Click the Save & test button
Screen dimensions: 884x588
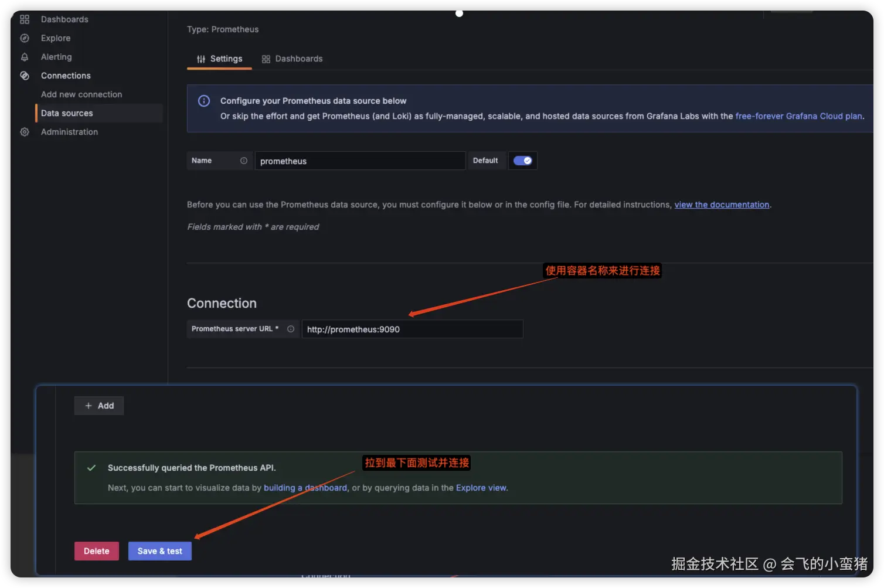(160, 551)
